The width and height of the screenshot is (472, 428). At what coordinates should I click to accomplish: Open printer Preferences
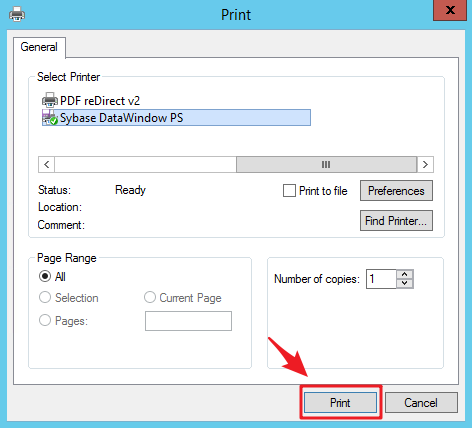click(396, 191)
